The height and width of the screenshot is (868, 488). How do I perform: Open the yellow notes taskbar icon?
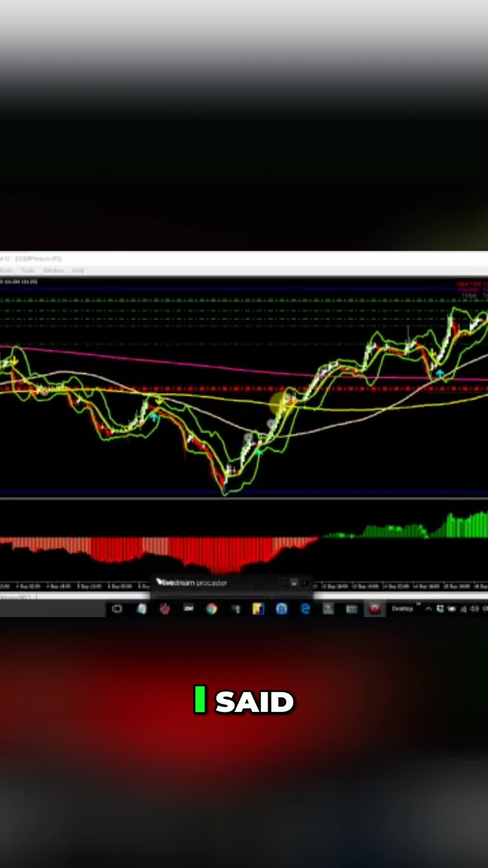point(258,609)
